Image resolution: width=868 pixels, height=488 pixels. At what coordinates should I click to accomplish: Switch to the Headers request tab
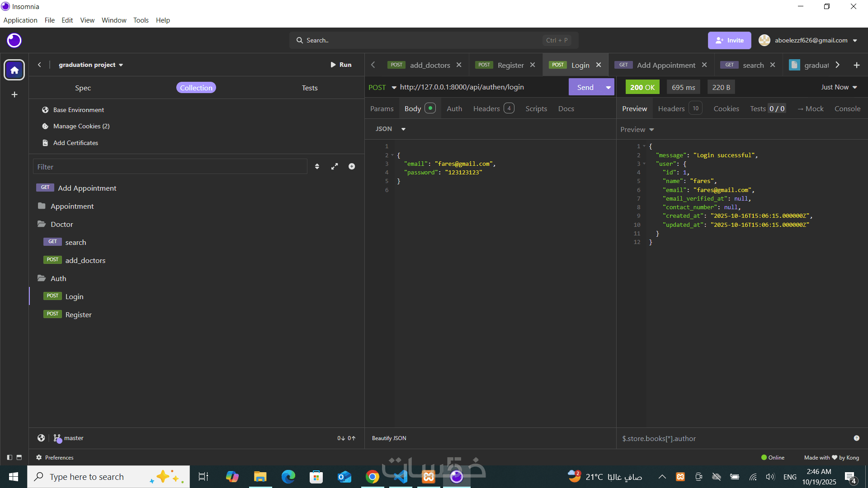486,108
